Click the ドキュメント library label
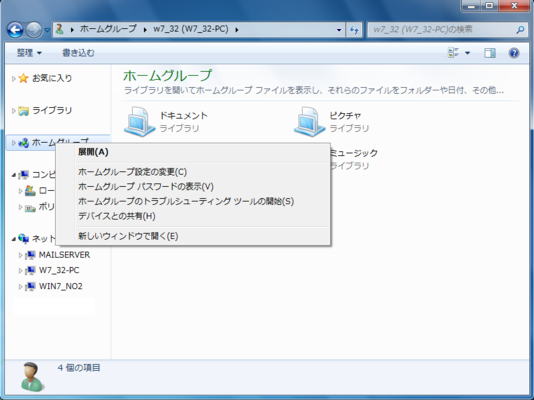Viewport: 534px width, 400px height. click(x=184, y=116)
